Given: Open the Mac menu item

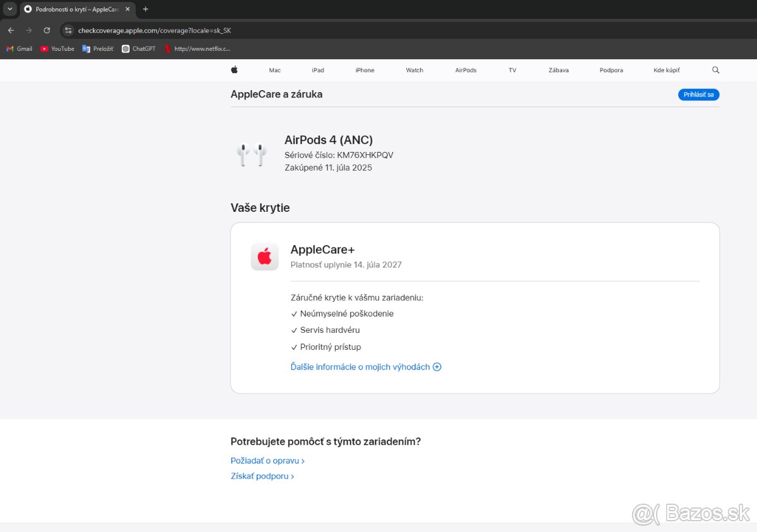Looking at the screenshot, I should click(x=274, y=70).
